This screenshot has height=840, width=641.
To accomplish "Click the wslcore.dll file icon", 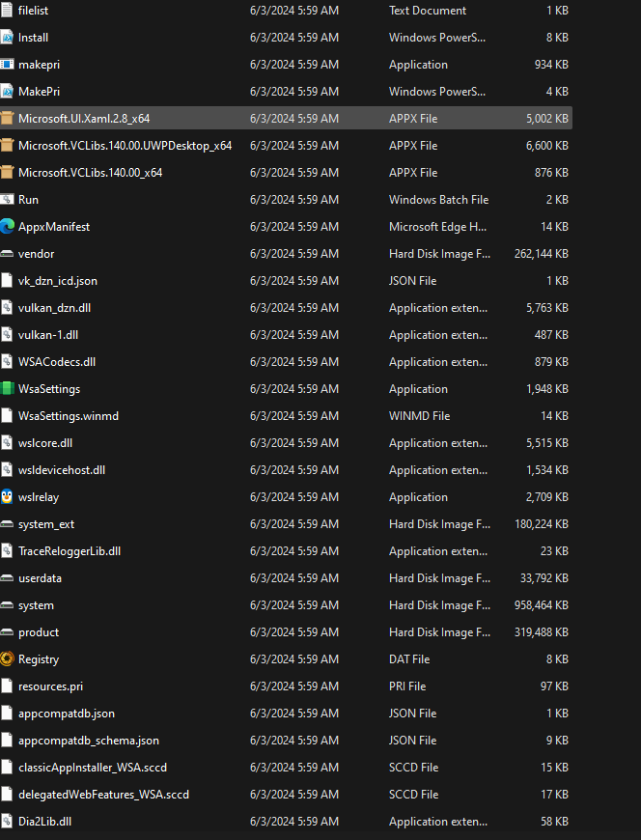I will click(7, 443).
